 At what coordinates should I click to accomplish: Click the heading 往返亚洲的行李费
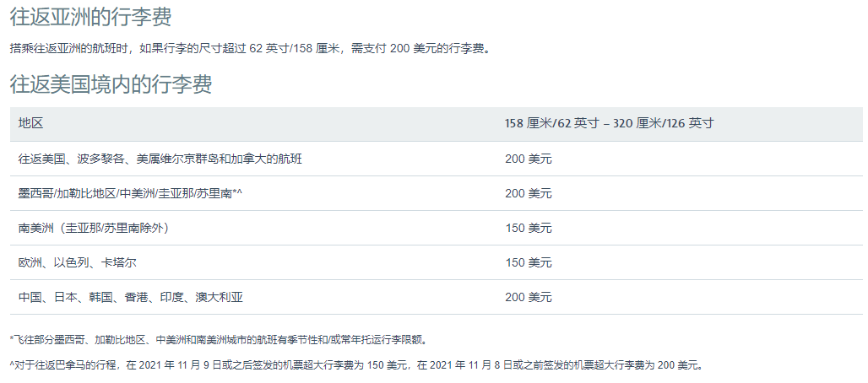pos(96,18)
